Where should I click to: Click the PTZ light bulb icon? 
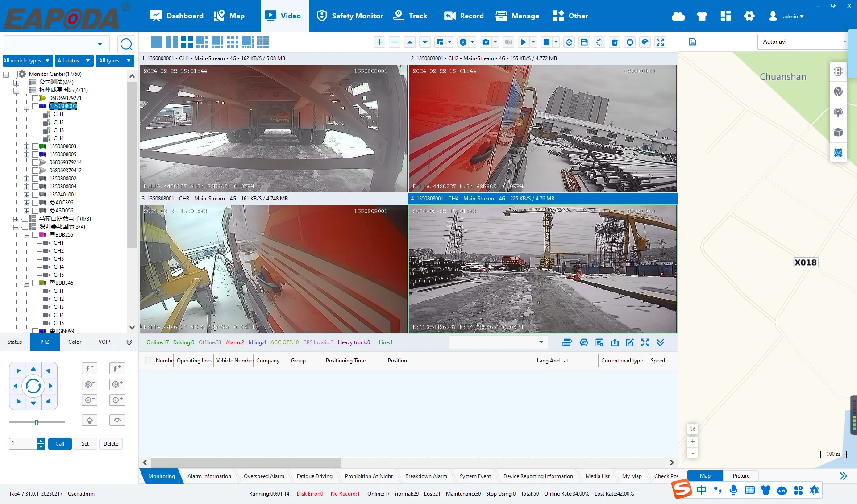(x=90, y=420)
